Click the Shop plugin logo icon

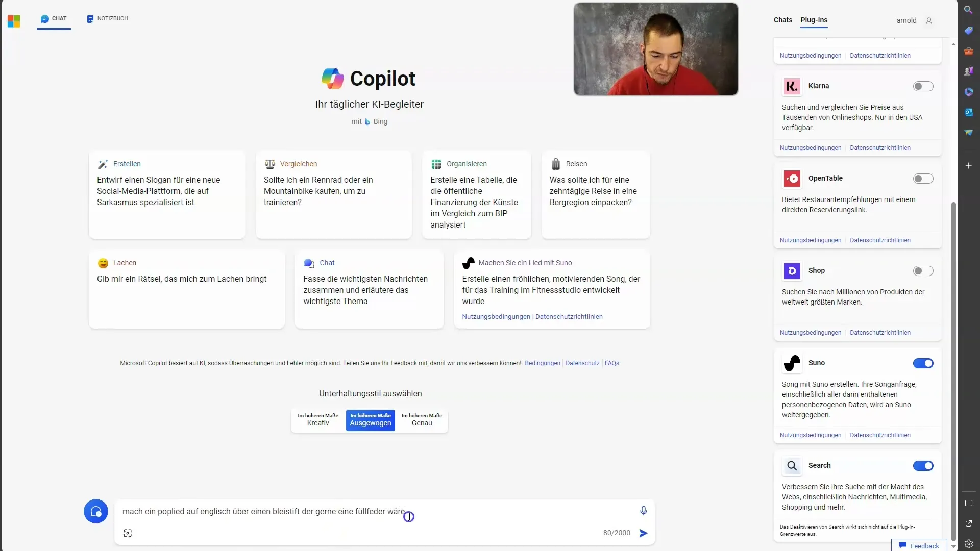coord(792,270)
